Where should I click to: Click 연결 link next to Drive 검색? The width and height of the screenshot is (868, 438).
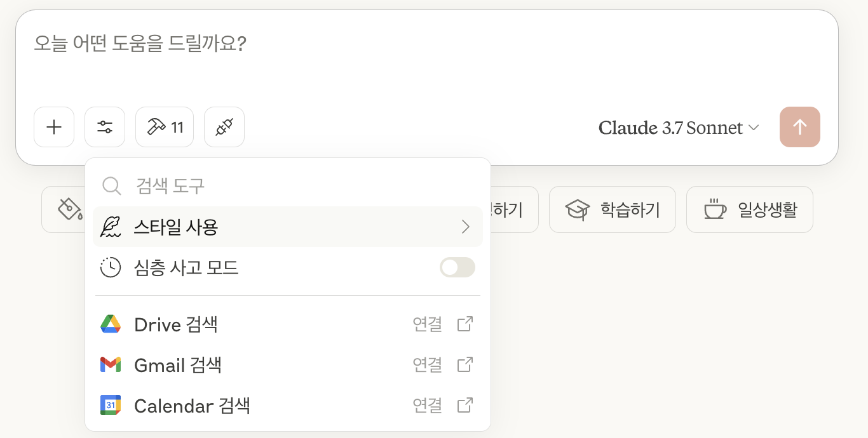427,324
